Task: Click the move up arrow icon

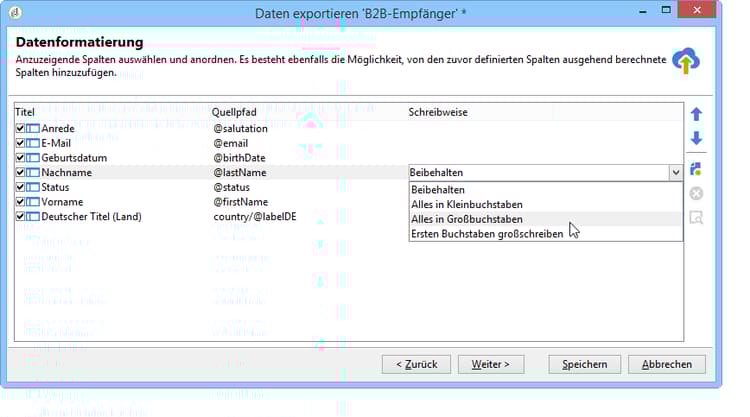Action: pos(696,114)
